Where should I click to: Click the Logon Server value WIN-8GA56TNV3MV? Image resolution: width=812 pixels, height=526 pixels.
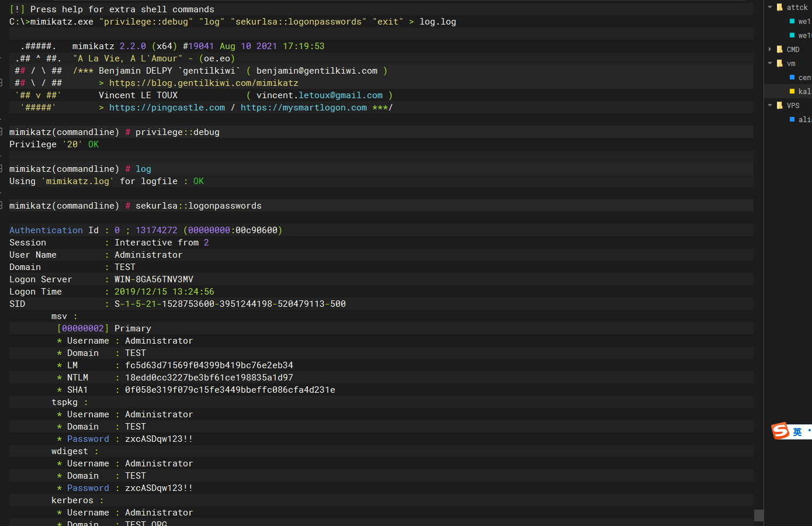pos(154,279)
